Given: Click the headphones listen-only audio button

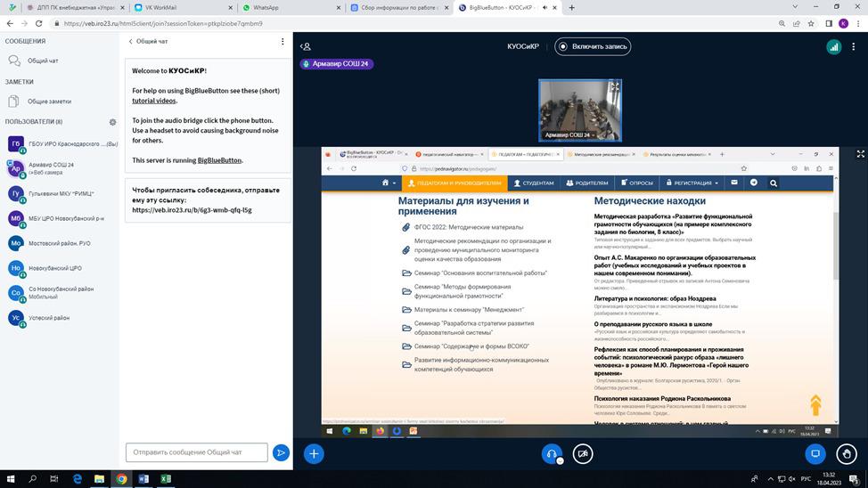Looking at the screenshot, I should (x=552, y=453).
